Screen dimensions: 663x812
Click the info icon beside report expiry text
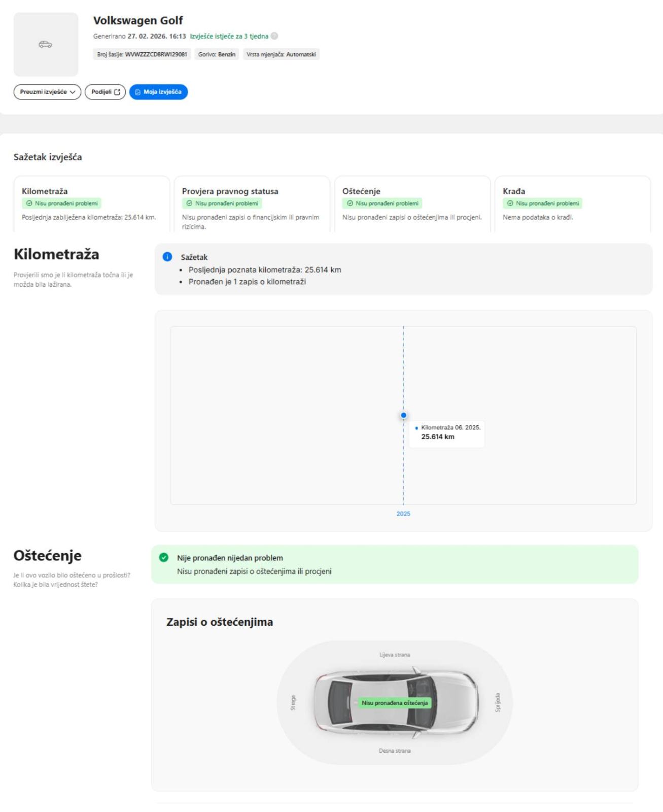point(274,36)
